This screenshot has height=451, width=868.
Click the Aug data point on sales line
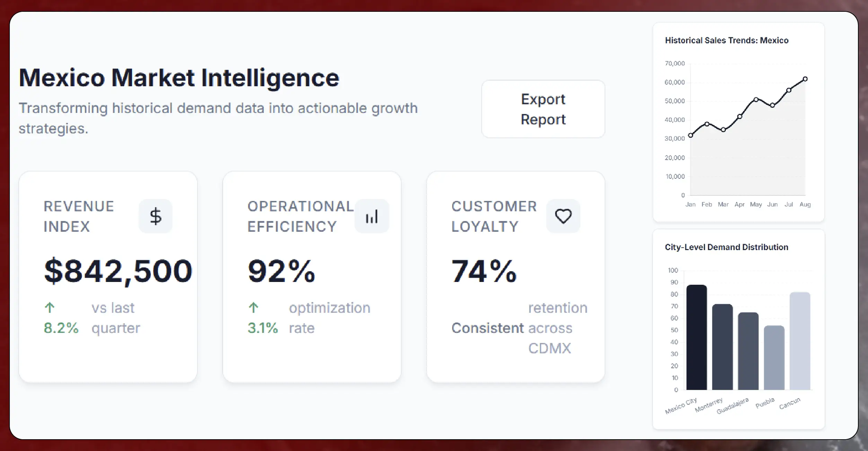tap(805, 79)
